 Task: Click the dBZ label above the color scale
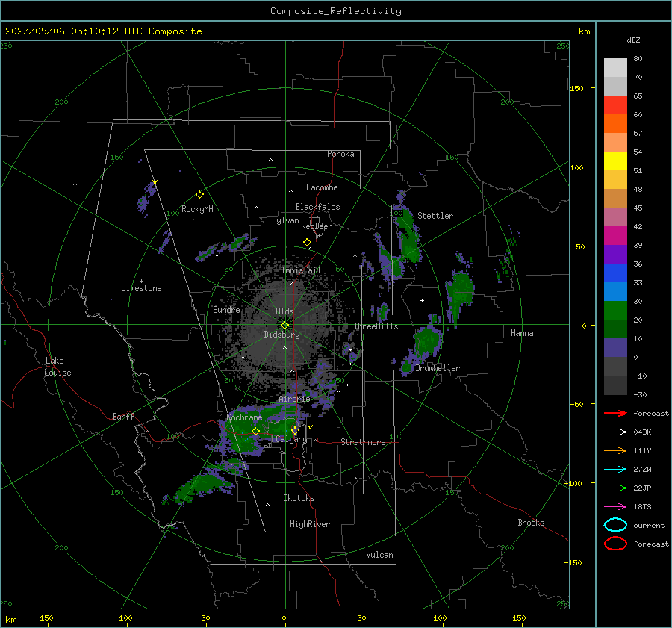point(633,40)
